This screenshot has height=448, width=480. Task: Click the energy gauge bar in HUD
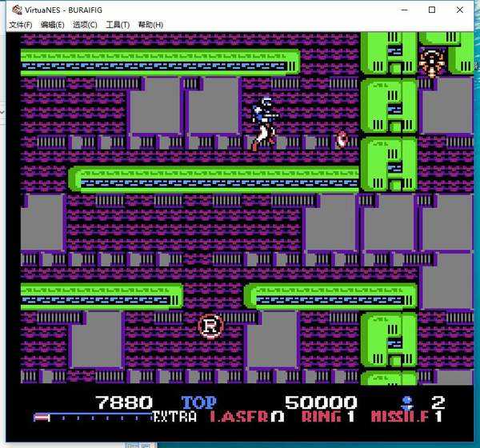[x=94, y=417]
